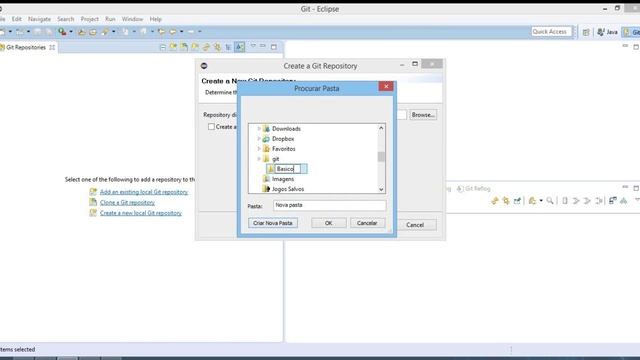Click the folder tree scrollbar thumb
The image size is (640, 360).
[381, 157]
